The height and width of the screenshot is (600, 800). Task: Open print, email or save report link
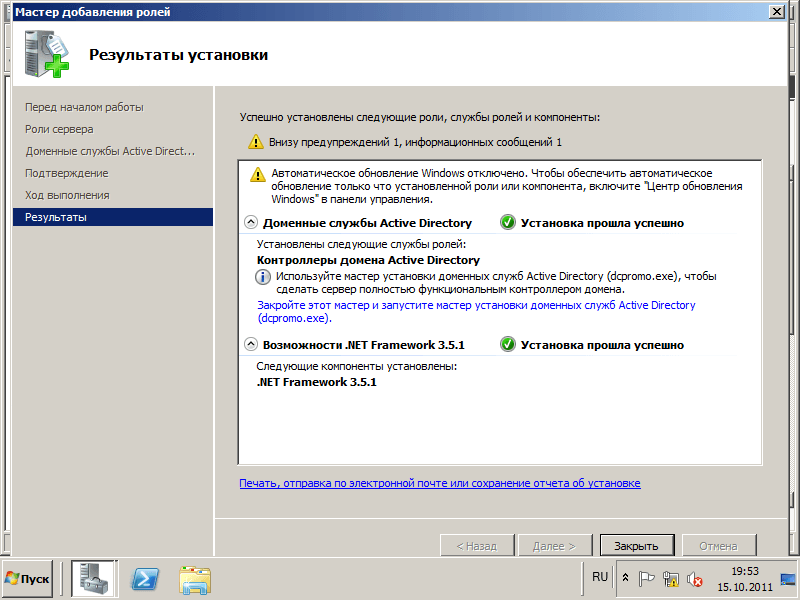440,483
